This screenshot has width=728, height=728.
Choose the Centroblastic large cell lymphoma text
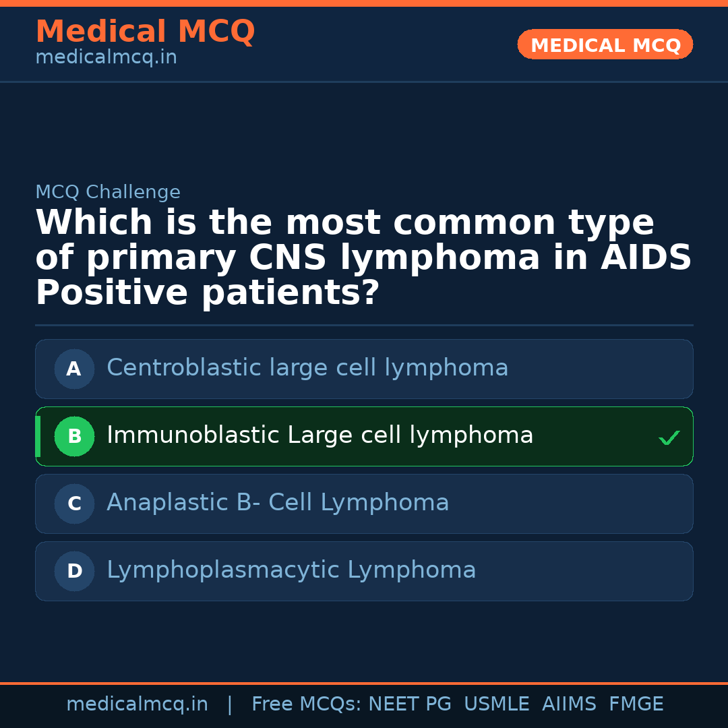(x=307, y=368)
